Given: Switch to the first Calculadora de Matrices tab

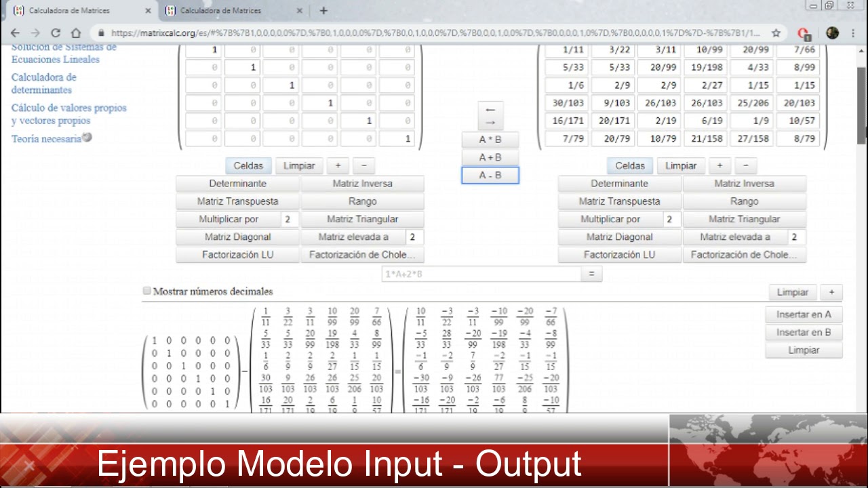Looking at the screenshot, I should (79, 11).
